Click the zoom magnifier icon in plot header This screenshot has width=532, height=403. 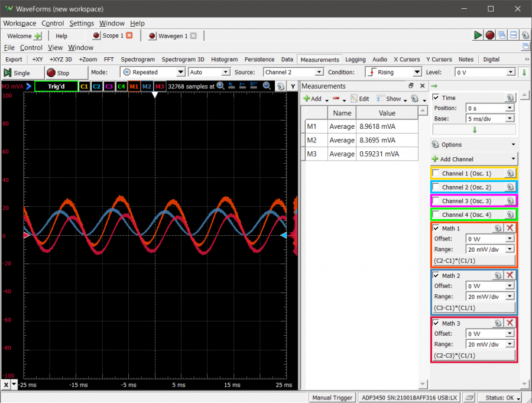(267, 86)
